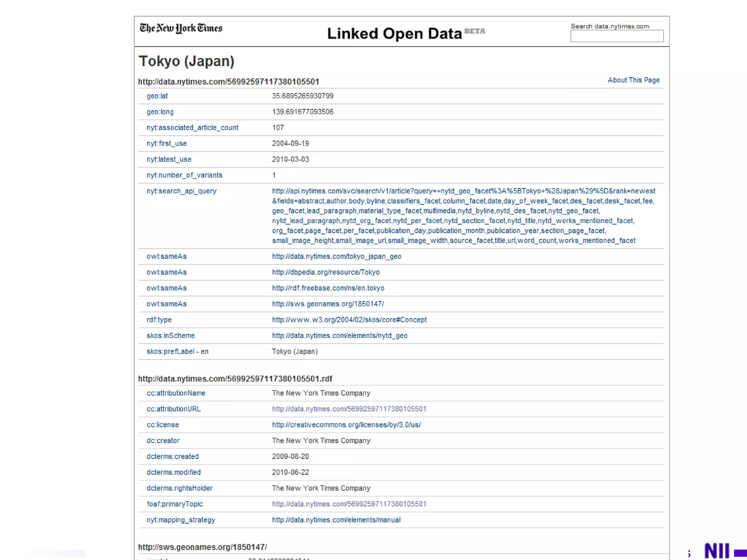Follow the rdf.freebase.com en.tokyo link
This screenshot has width=747, height=560.
(328, 288)
